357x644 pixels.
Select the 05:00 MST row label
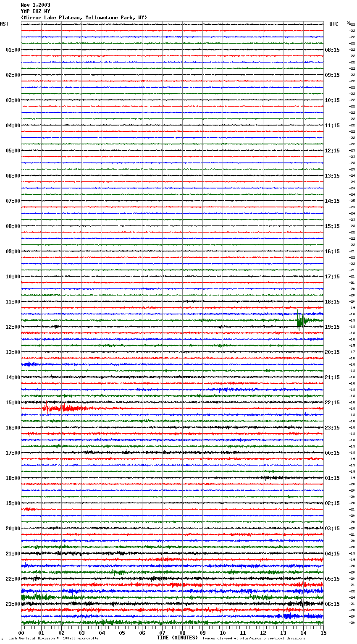tap(13, 151)
